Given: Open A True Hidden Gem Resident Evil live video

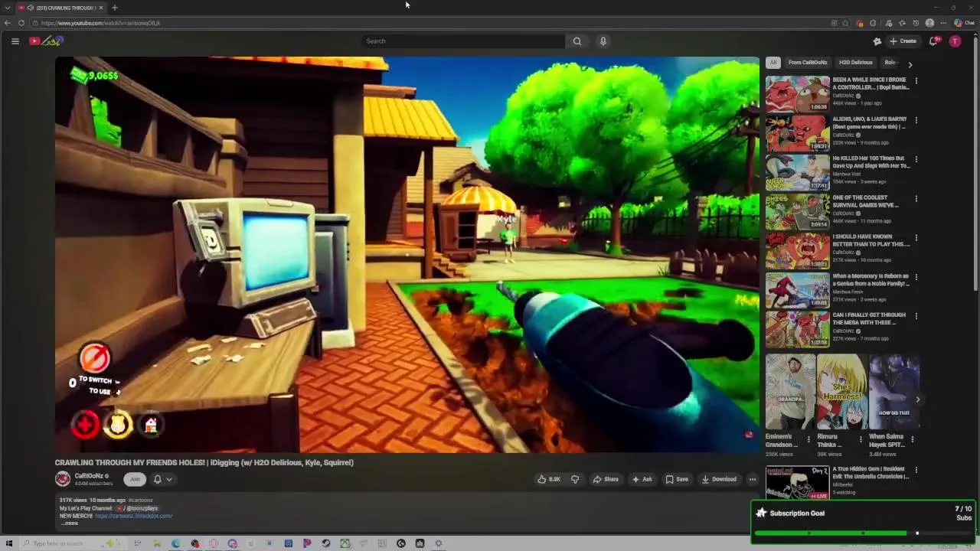Looking at the screenshot, I should 797,483.
